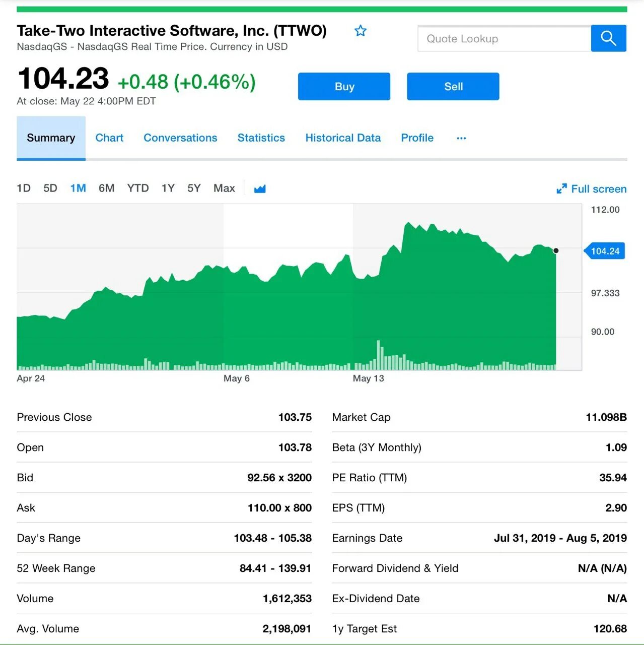Buy TTWO shares
Viewport: 644px width, 645px height.
(344, 87)
